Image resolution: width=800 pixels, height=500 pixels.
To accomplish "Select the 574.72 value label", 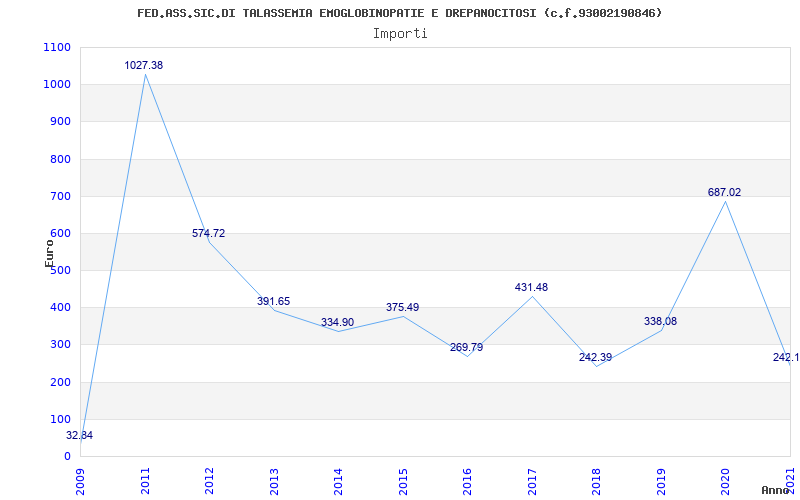I will [x=208, y=233].
